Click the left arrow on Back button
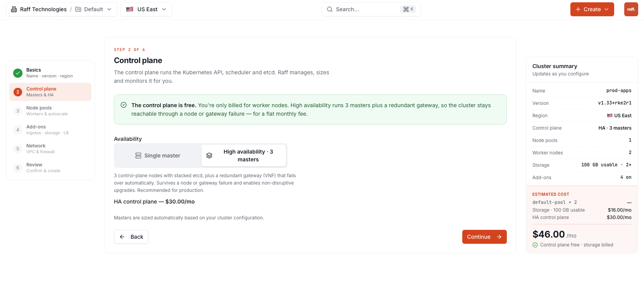 coord(122,237)
